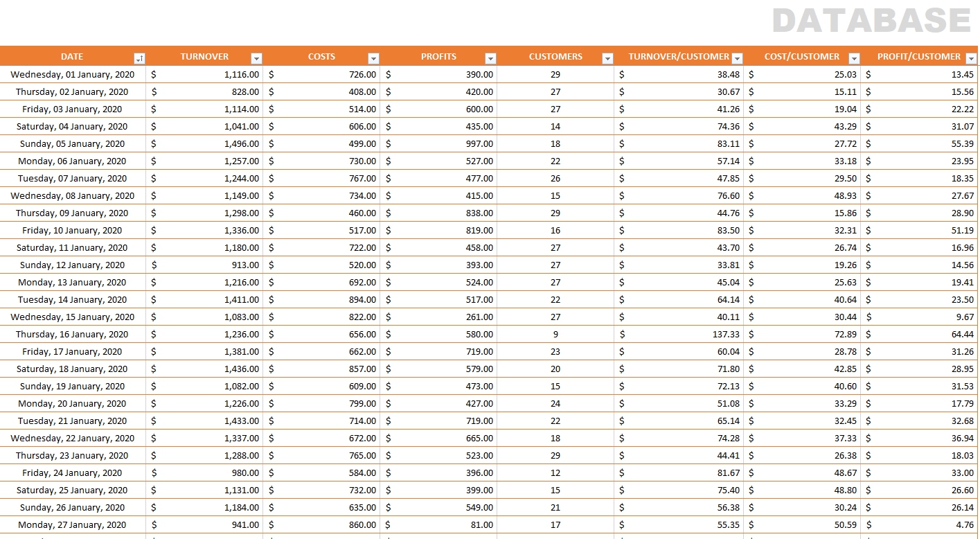Select cell 'Thursday, 09 January, 2020'
The height and width of the screenshot is (539, 980).
pos(73,213)
